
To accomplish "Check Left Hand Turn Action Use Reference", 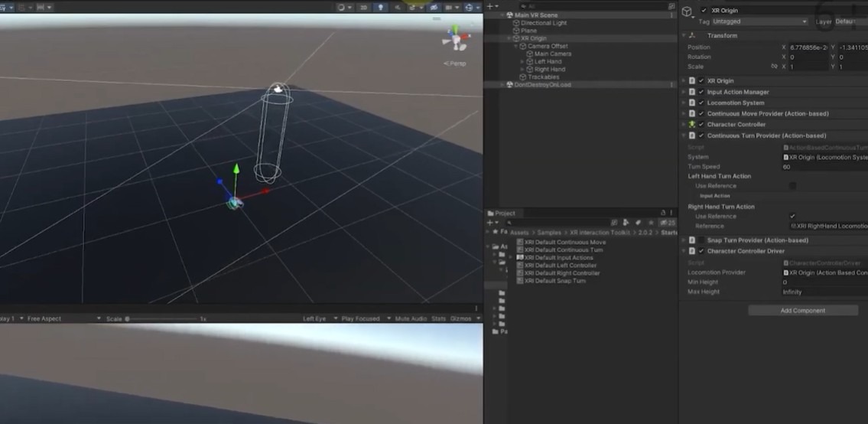I will [x=793, y=186].
